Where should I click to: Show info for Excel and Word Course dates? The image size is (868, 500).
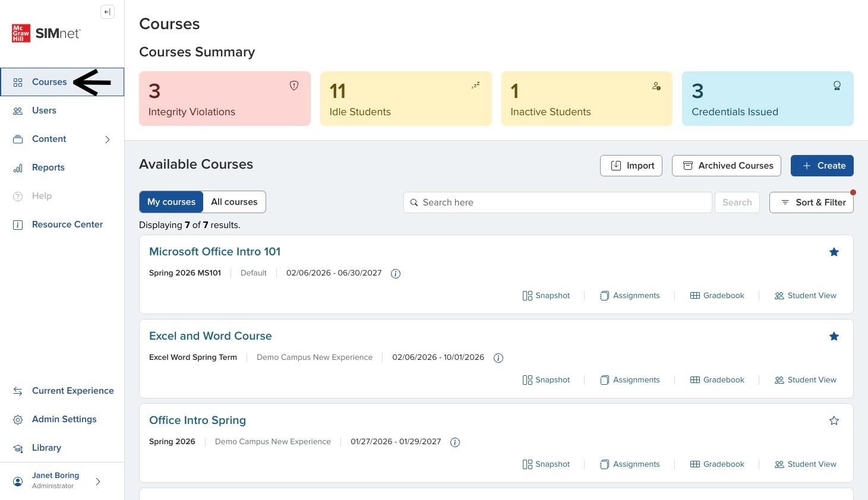(x=498, y=358)
